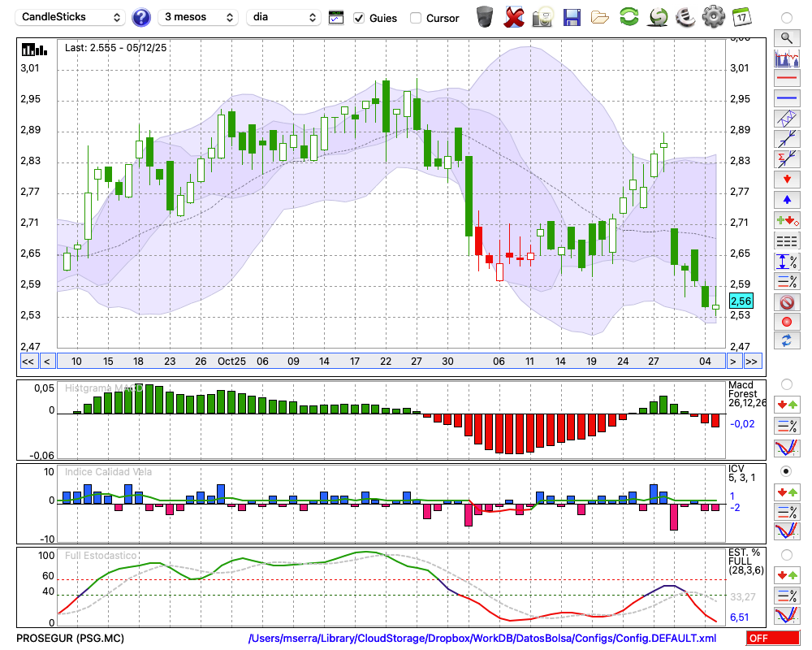Select the channel drawing tool

(787, 119)
